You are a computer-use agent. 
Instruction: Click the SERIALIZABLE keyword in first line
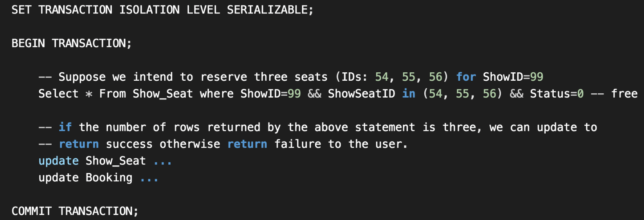coord(267,10)
